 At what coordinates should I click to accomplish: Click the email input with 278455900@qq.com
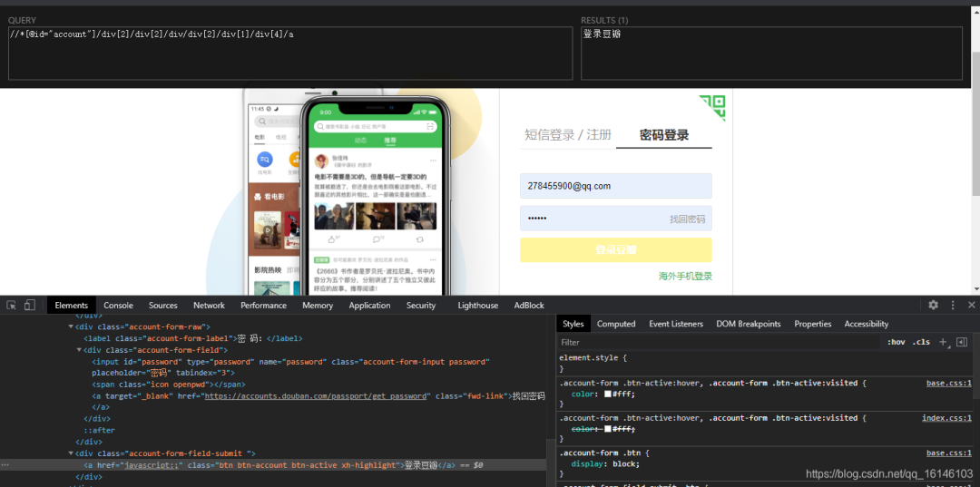(x=615, y=185)
